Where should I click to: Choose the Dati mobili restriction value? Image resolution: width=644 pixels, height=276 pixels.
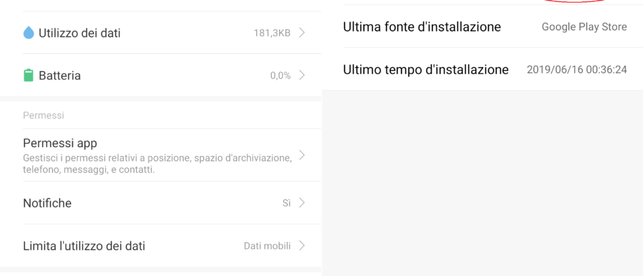267,246
